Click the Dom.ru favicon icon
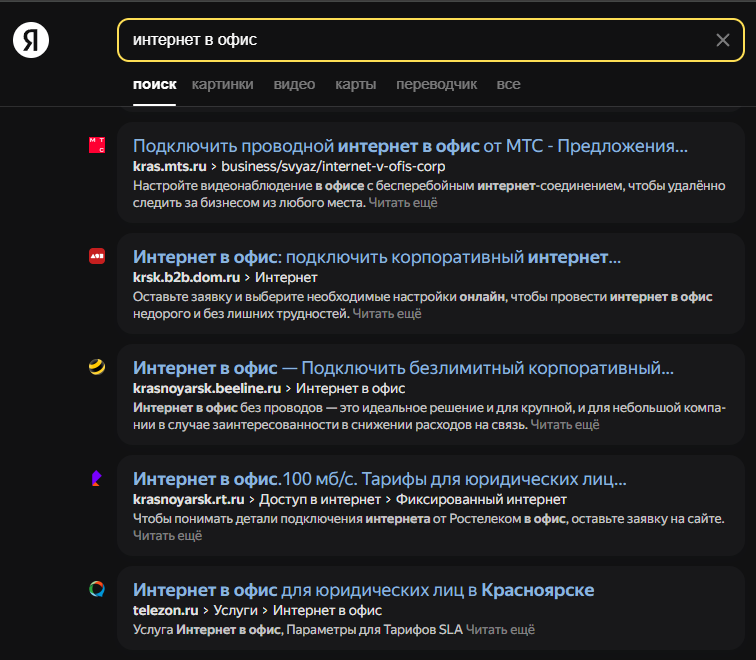The width and height of the screenshot is (756, 660). 97,256
